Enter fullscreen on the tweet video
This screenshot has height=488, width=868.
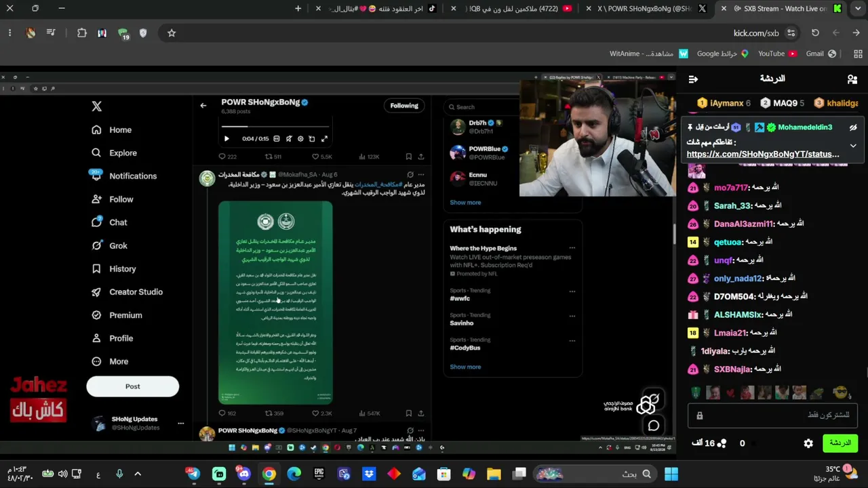pyautogui.click(x=324, y=139)
